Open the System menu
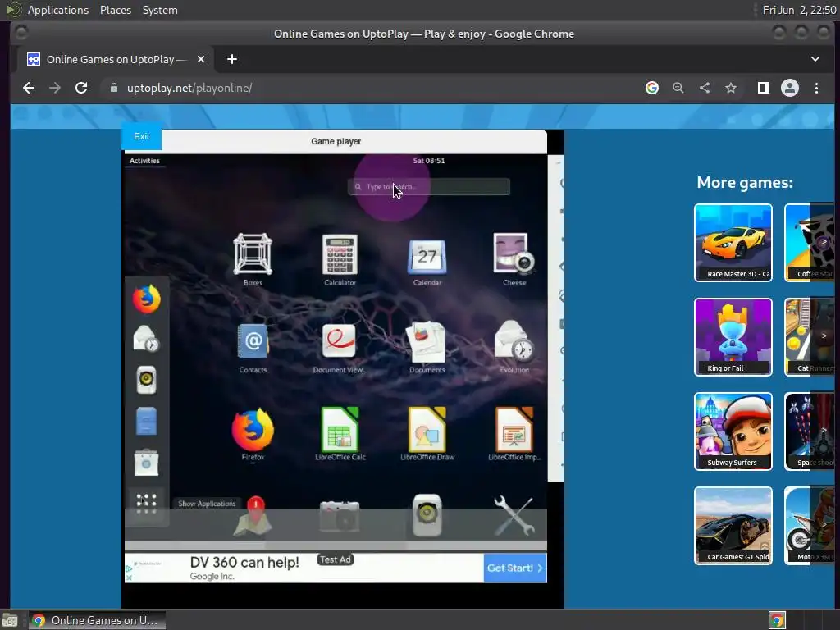Viewport: 840px width, 630px height. click(x=160, y=10)
